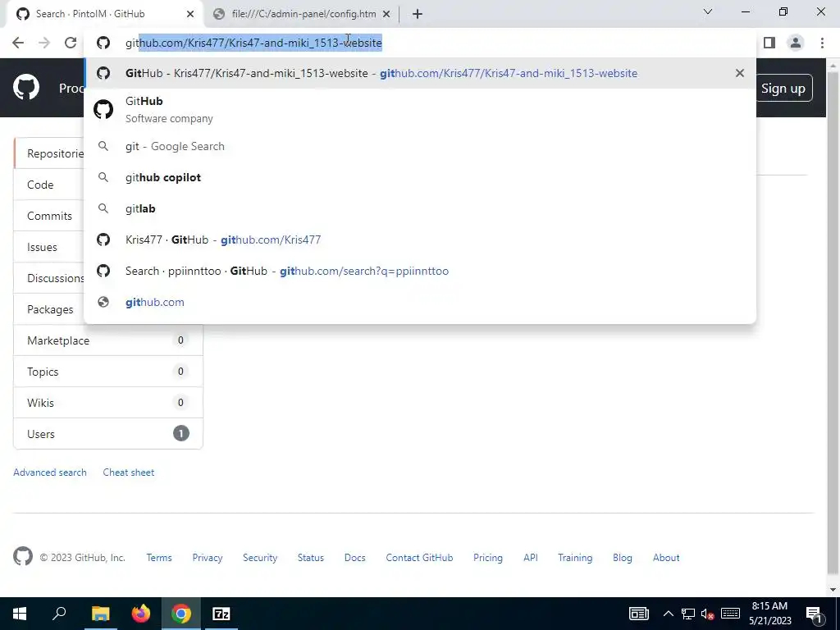The image size is (840, 630).
Task: Reload the current page
Action: (x=71, y=43)
